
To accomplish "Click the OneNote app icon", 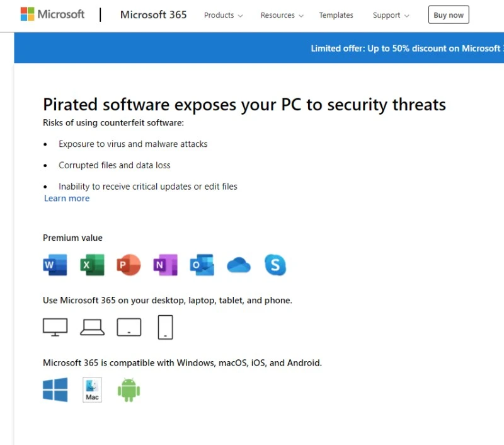I will point(165,265).
